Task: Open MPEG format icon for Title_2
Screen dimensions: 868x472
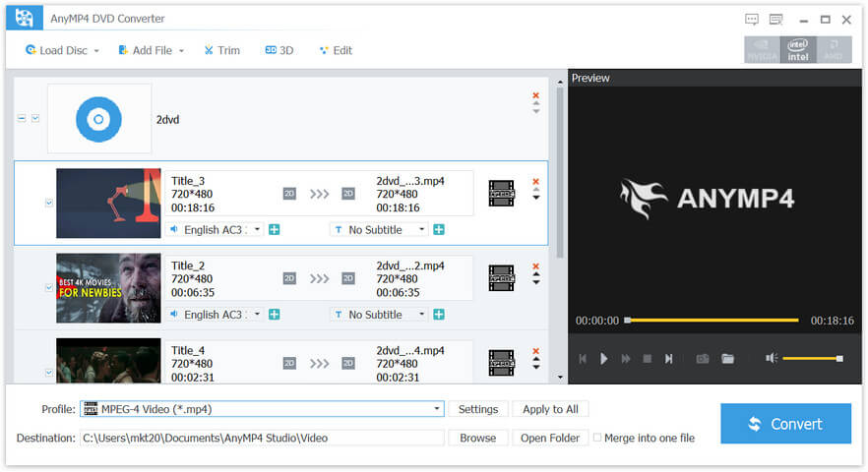Action: pyautogui.click(x=501, y=278)
